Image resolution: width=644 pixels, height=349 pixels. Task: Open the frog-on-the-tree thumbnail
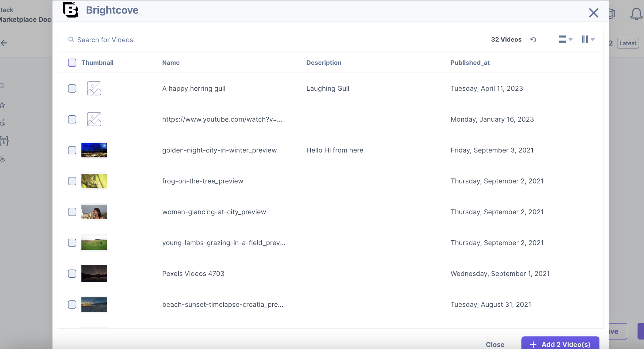click(94, 181)
